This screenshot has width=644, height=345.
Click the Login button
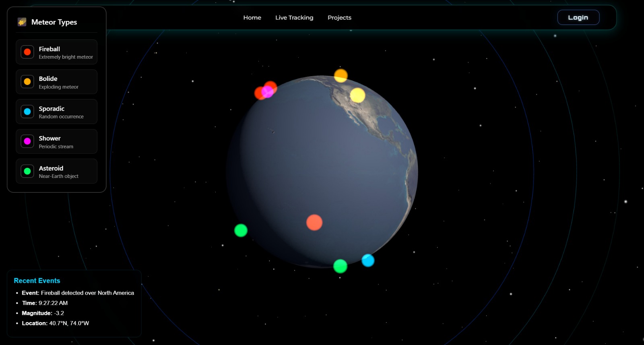(578, 17)
